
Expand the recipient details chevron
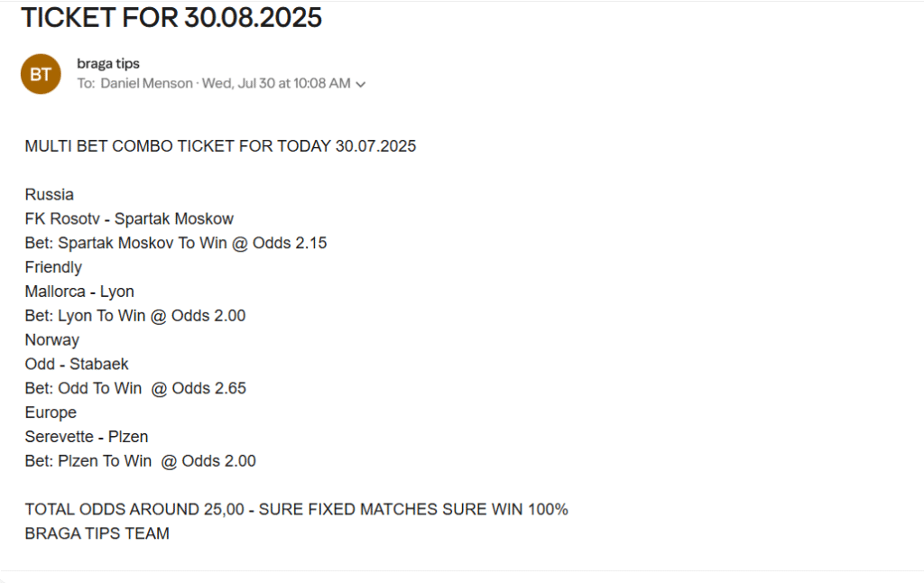(x=361, y=84)
